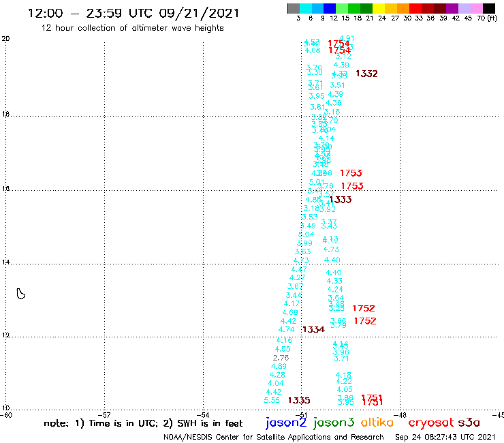Click the wave height value '3.12'
504x443 pixels.
point(343,56)
